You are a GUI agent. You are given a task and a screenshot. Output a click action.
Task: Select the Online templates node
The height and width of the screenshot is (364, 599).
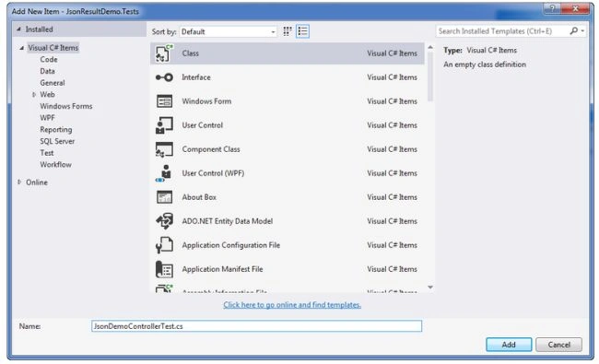(37, 182)
